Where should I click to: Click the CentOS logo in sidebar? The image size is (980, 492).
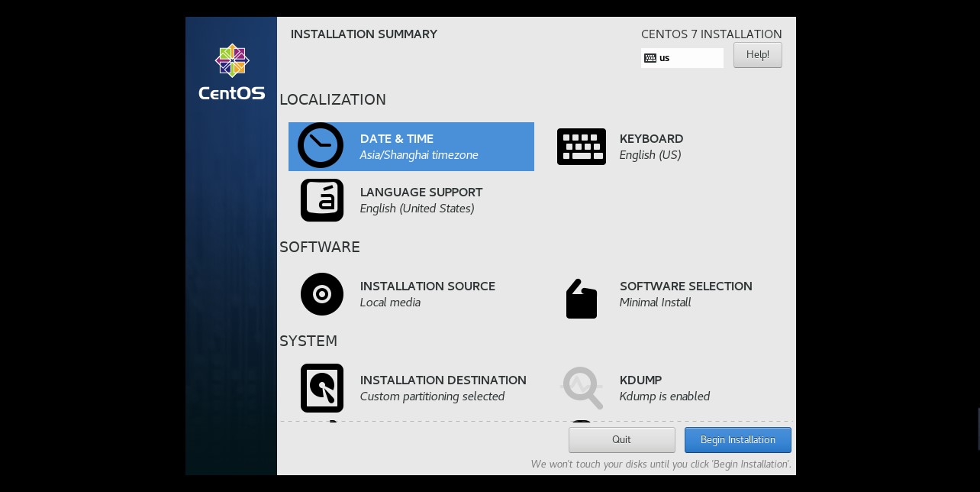tap(232, 73)
